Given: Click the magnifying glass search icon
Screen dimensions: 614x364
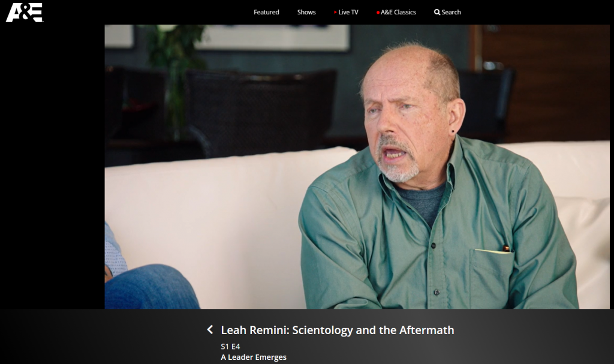Looking at the screenshot, I should point(437,12).
